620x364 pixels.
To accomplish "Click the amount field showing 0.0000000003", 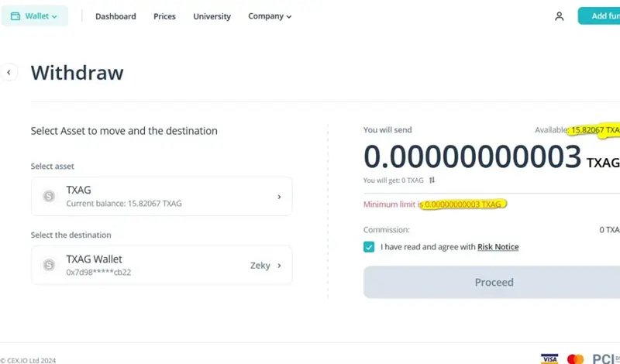I will tap(472, 156).
